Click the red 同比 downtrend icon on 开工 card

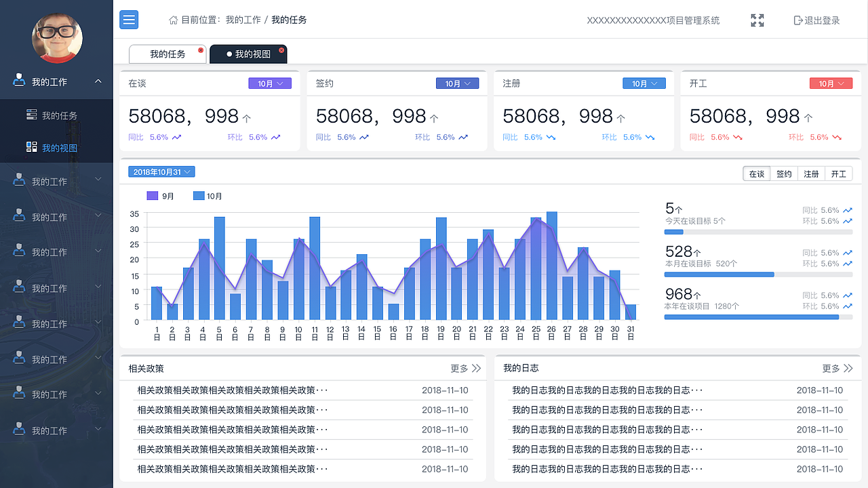point(738,137)
